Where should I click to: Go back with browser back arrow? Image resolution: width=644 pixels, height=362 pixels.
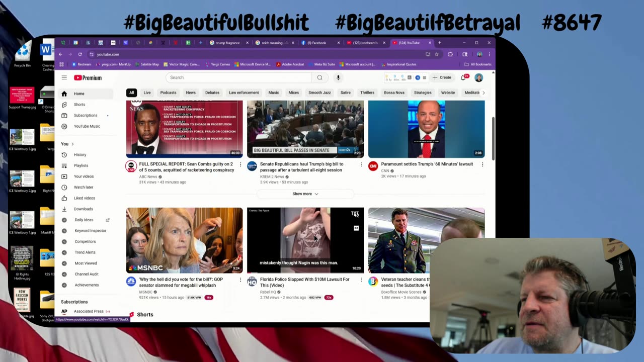tap(60, 54)
